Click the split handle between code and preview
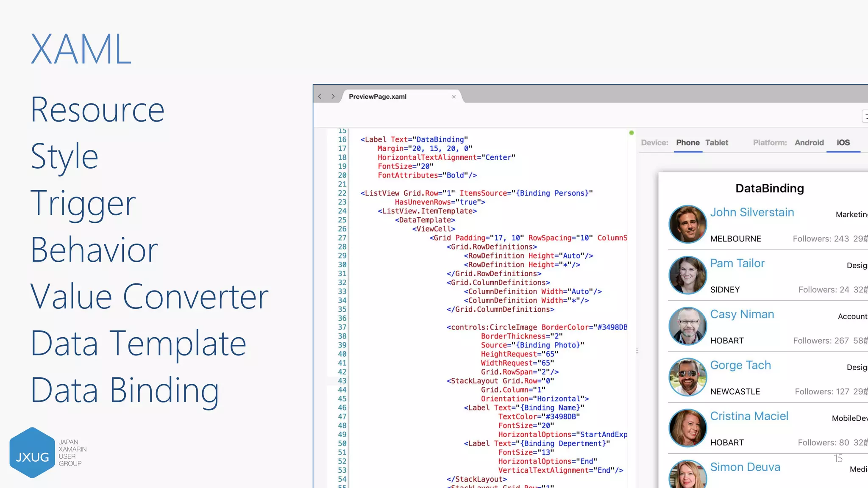 [637, 351]
